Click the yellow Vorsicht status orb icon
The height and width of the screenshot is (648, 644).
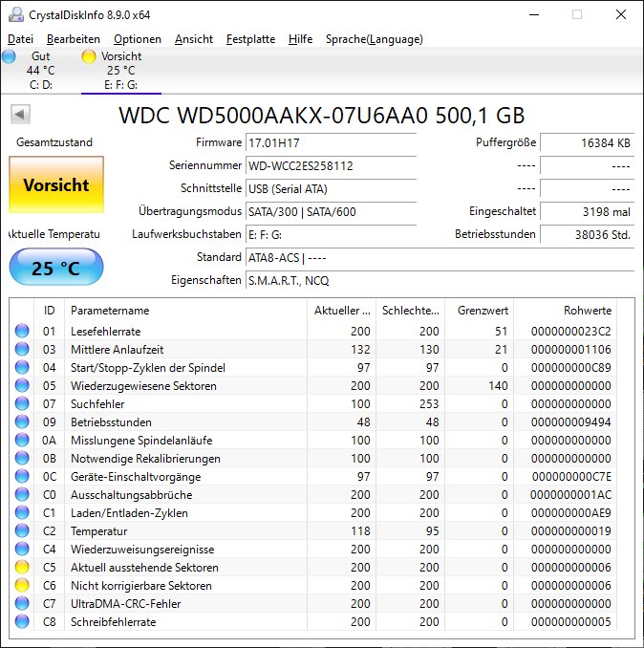(89, 56)
